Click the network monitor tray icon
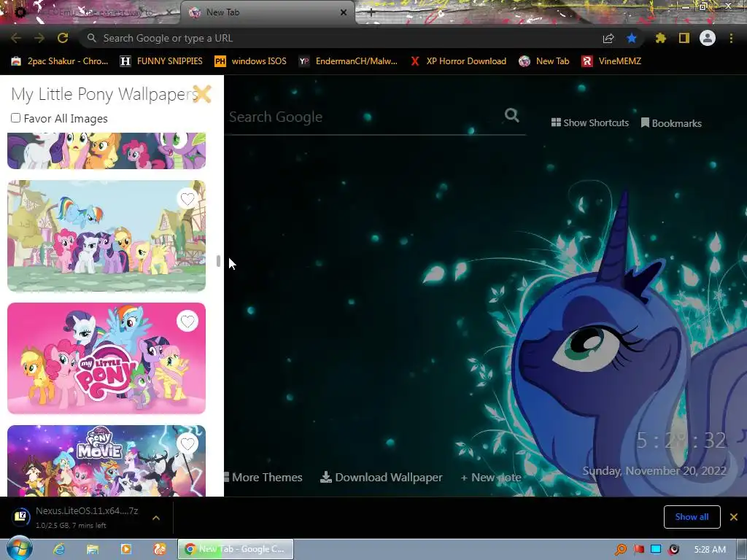Screen dimensions: 747x560 pyautogui.click(x=656, y=549)
